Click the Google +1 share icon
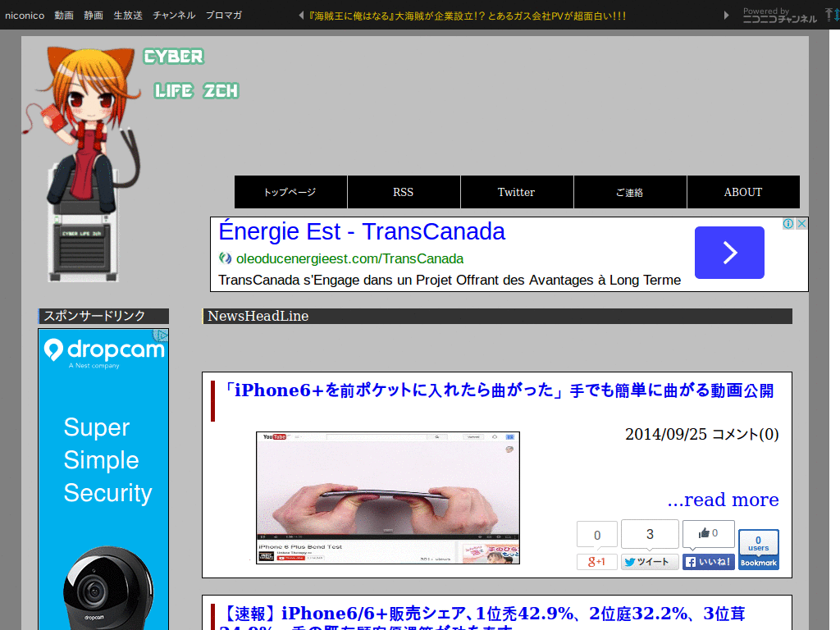840x630 pixels. (596, 561)
